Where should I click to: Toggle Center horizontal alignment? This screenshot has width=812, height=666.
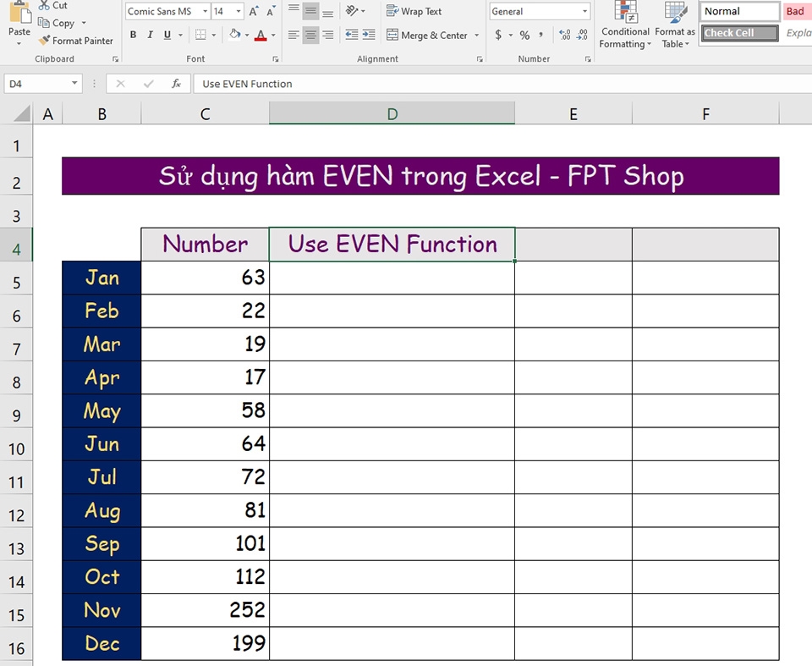pos(310,35)
